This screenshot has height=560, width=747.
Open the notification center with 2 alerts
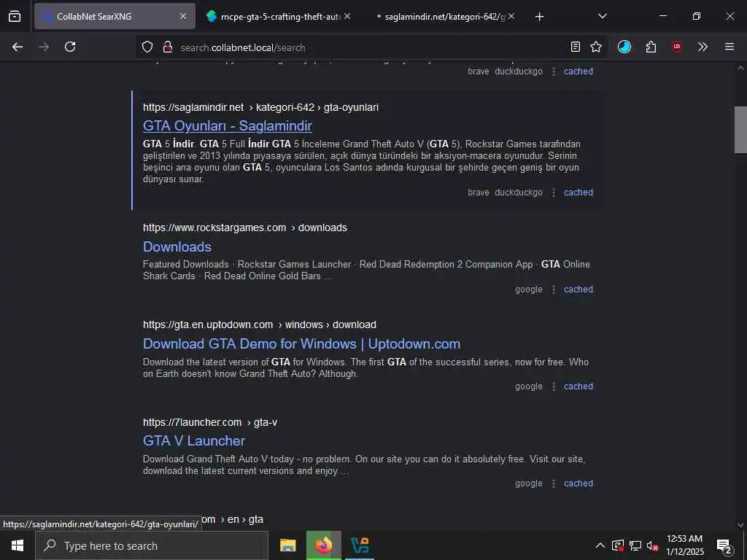[724, 546]
